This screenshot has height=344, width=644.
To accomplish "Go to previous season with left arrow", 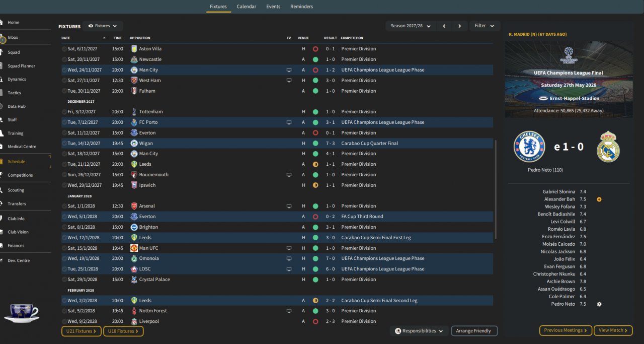I will [x=444, y=26].
